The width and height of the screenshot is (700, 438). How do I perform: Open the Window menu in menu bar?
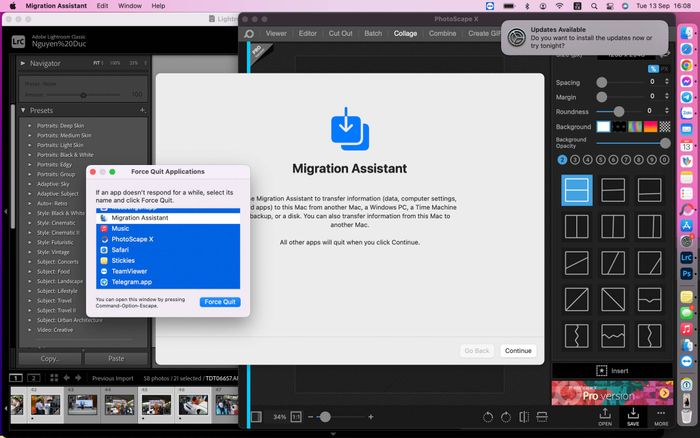[129, 6]
